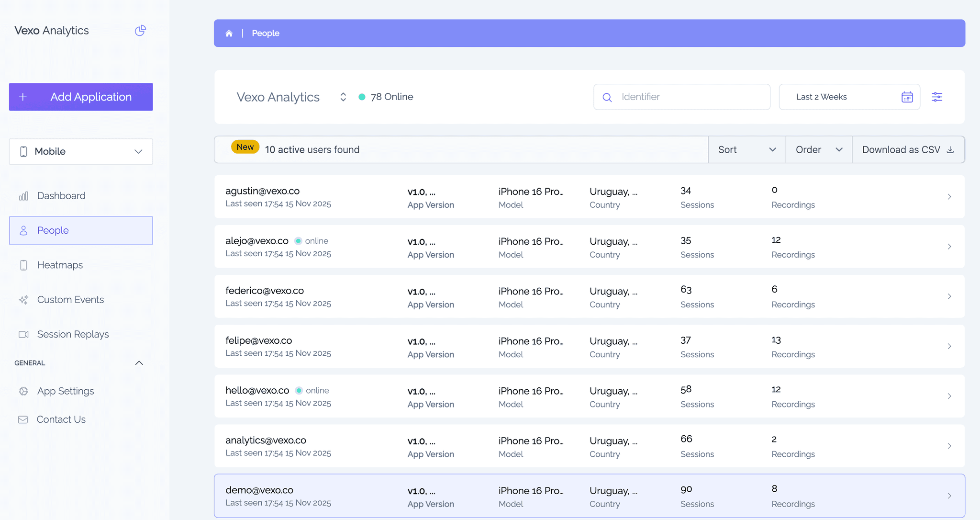Screen dimensions: 980x520
Task: Open the federico@vexo.co row arrow
Action: (949, 296)
